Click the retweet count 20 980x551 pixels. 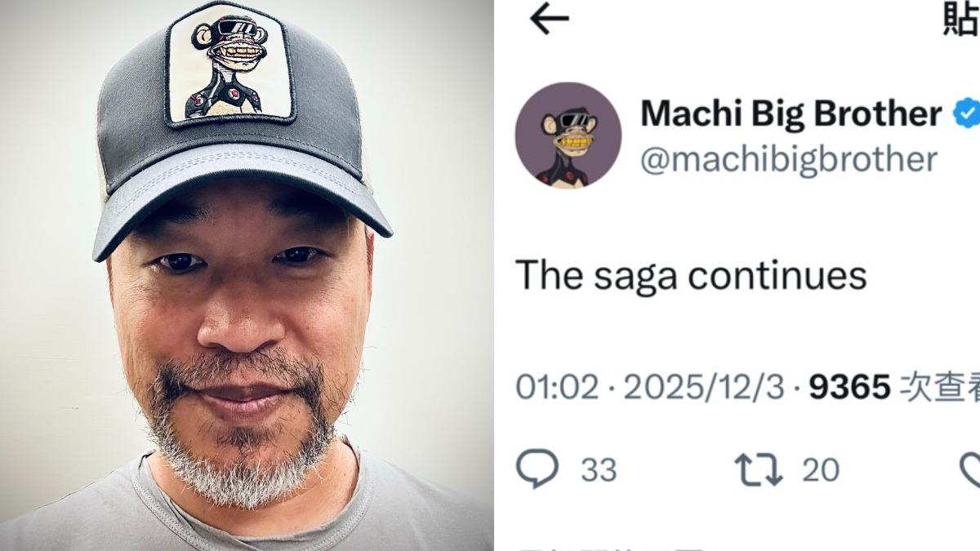(x=820, y=470)
